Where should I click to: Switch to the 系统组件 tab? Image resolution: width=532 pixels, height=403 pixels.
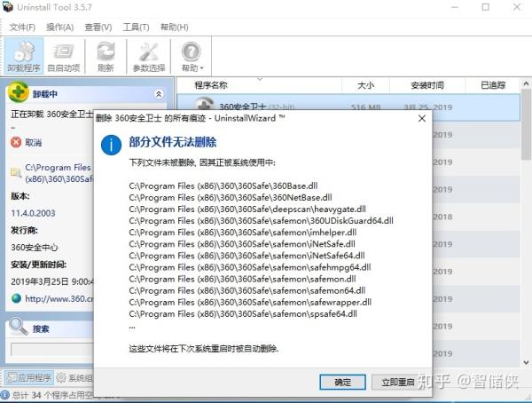pos(74,377)
